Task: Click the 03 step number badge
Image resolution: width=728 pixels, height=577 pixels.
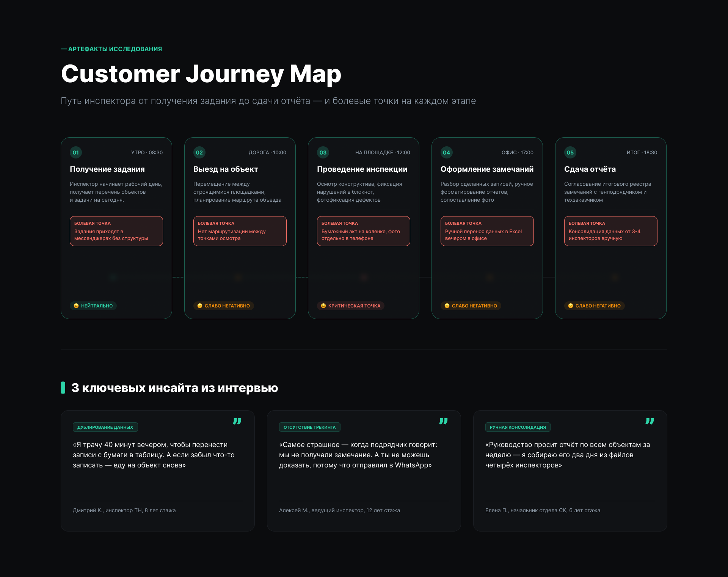Action: pos(323,152)
